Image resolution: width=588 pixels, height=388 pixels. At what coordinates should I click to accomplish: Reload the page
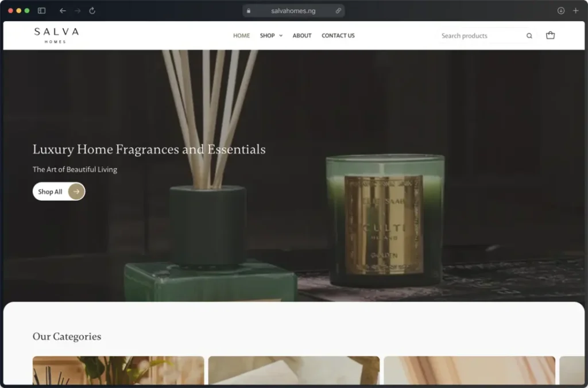92,10
